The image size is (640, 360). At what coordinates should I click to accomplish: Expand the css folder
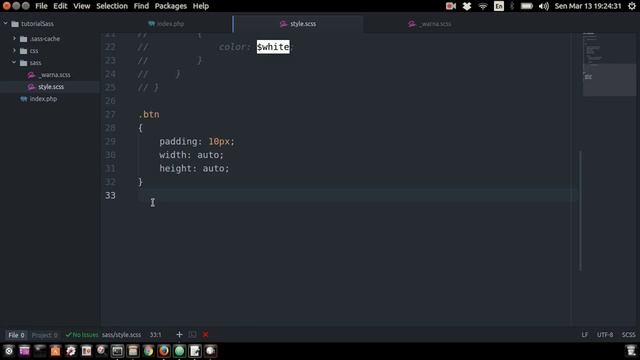click(x=14, y=51)
